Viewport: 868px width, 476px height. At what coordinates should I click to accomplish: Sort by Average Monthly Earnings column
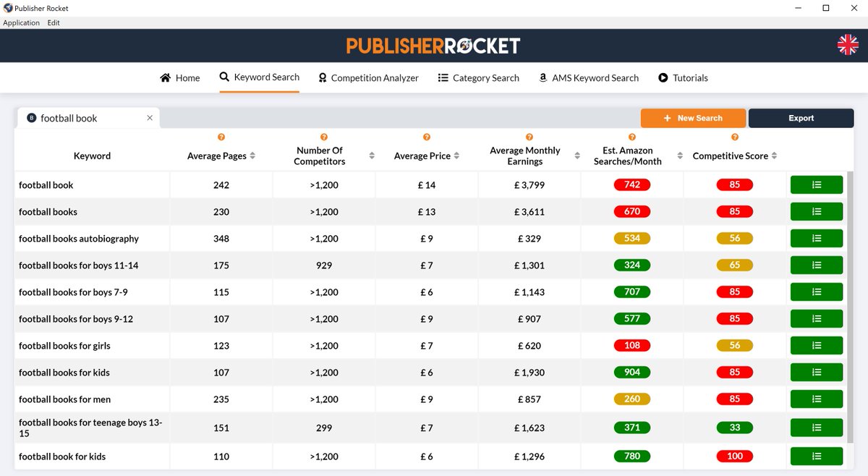click(x=577, y=156)
